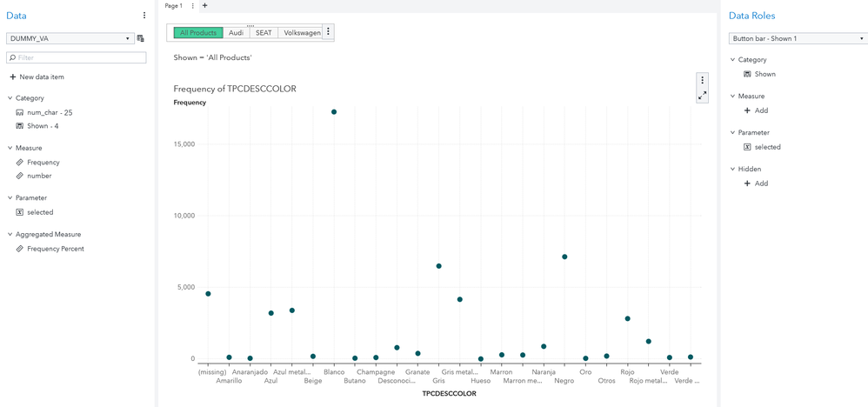Viewport: 868px width, 407px height.
Task: Collapse the Measure group in Data pane
Action: (x=10, y=148)
